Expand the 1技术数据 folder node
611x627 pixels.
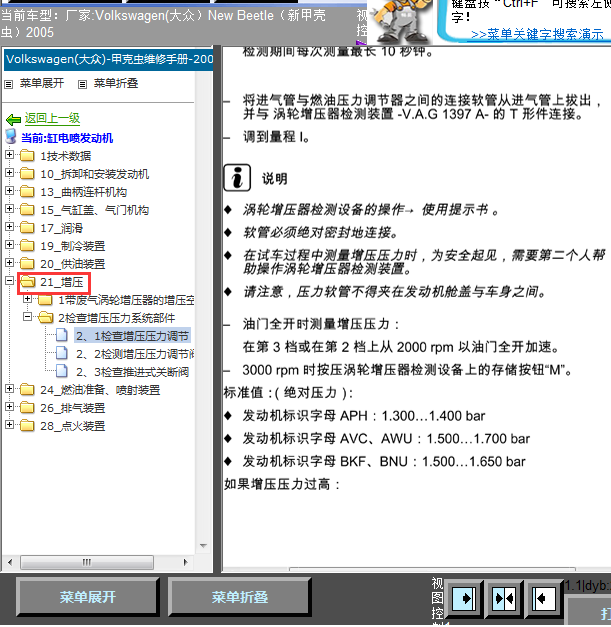coord(9,155)
